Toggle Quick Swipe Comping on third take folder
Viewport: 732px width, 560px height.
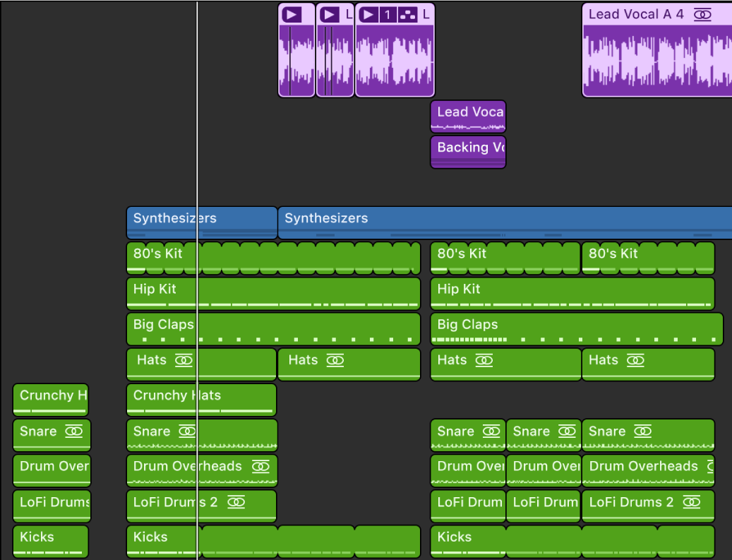[407, 14]
